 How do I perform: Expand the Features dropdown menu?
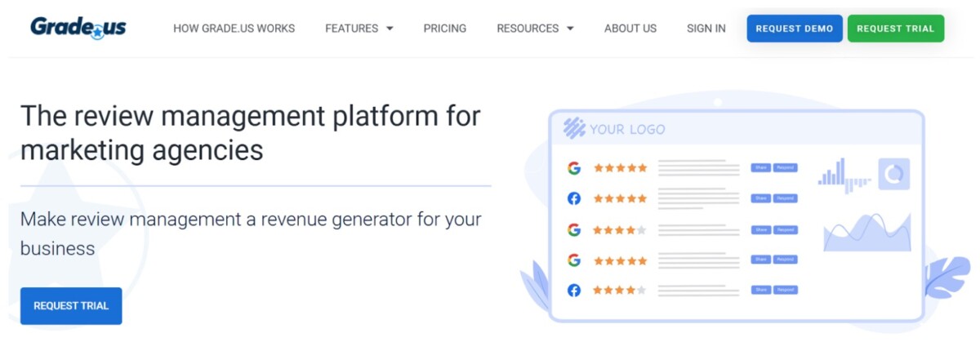[359, 29]
